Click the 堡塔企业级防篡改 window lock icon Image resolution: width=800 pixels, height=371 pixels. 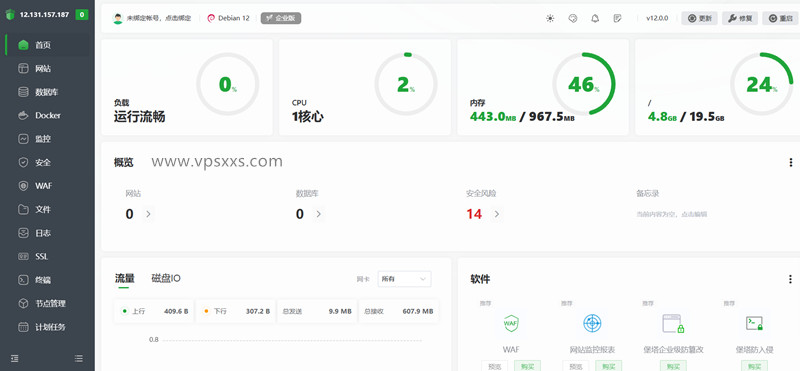[x=673, y=323]
